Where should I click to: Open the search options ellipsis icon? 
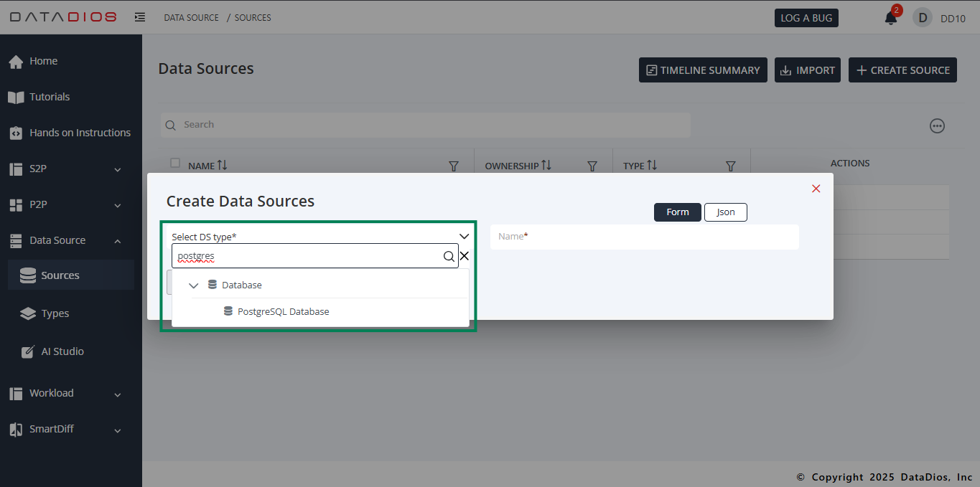tap(937, 126)
